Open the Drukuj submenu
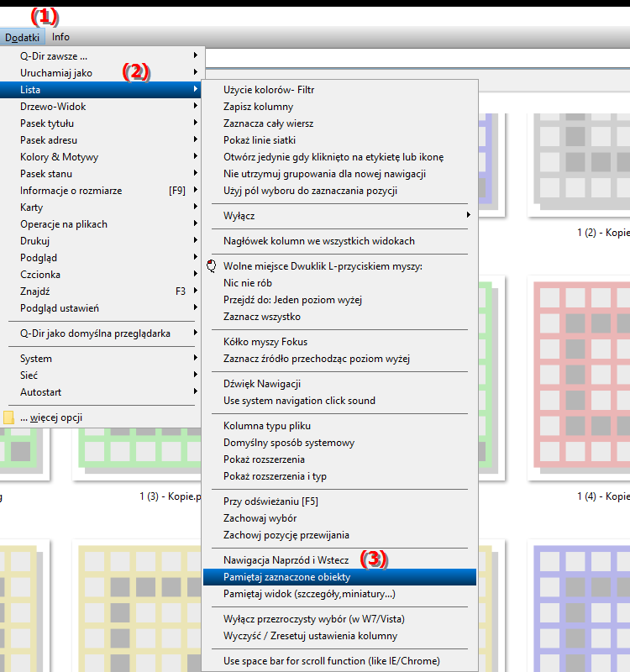This screenshot has width=630, height=672. click(x=101, y=241)
